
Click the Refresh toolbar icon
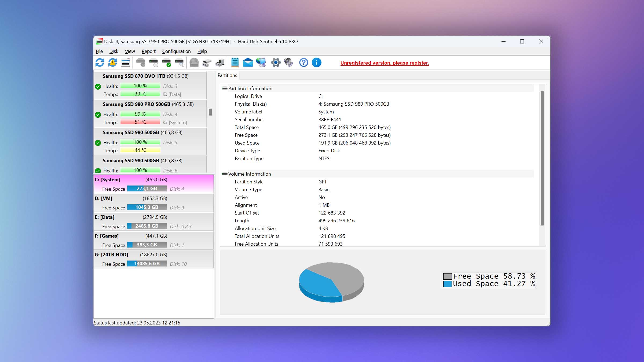click(x=100, y=63)
